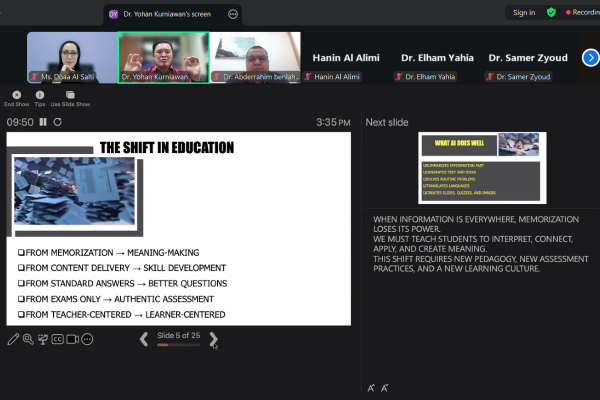Open more slide show options ellipsis
The height and width of the screenshot is (400, 600).
click(x=87, y=339)
